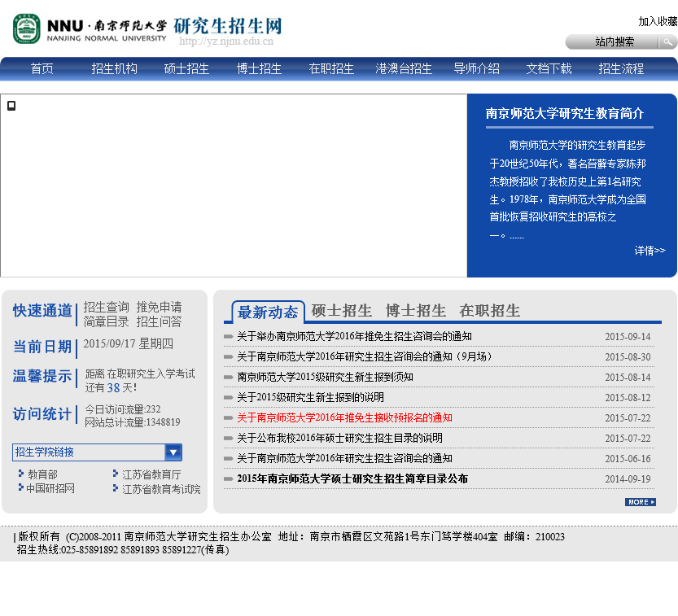Open 在职招生 in the blue navigation bar
Screen dimensions: 678x616
(x=331, y=68)
